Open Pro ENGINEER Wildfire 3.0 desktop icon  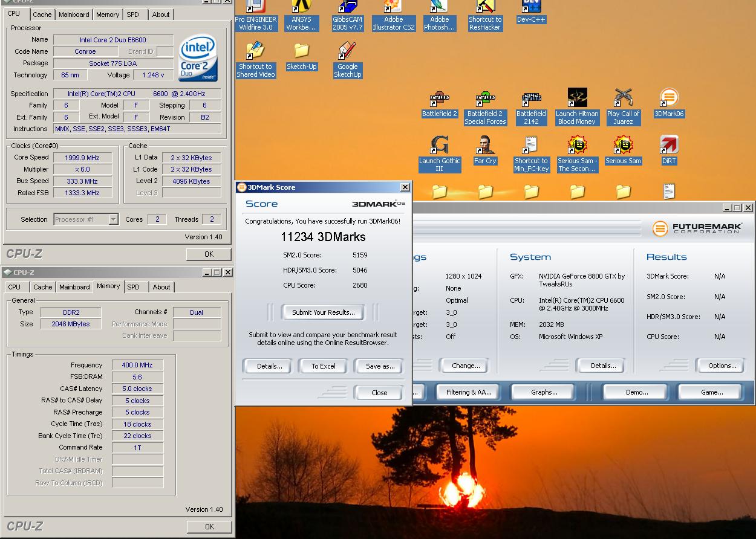pyautogui.click(x=256, y=16)
